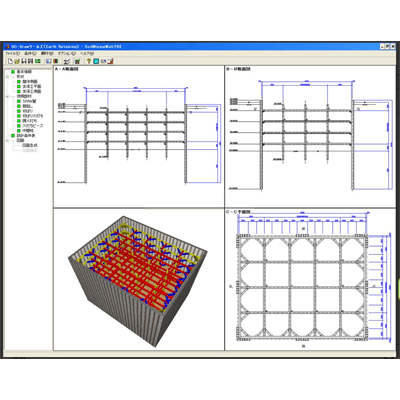Click the 3D retaining wall model view
Screen dimensions: 400x400
[x=139, y=279]
